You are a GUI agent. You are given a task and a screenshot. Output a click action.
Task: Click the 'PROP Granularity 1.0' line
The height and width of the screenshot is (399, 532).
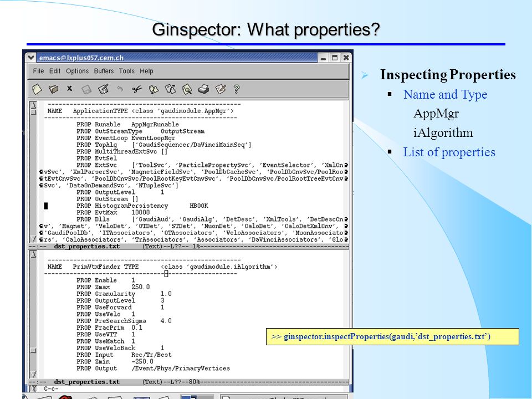tap(124, 294)
